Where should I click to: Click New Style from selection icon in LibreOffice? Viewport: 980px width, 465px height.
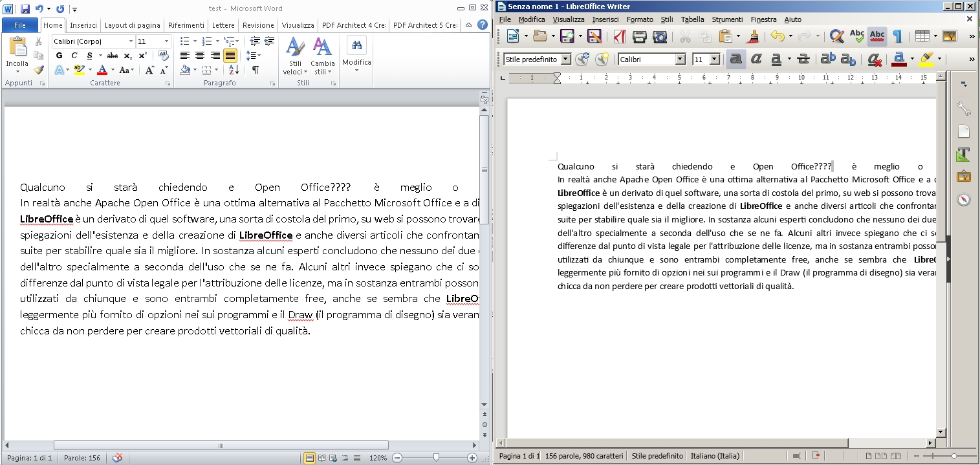602,59
